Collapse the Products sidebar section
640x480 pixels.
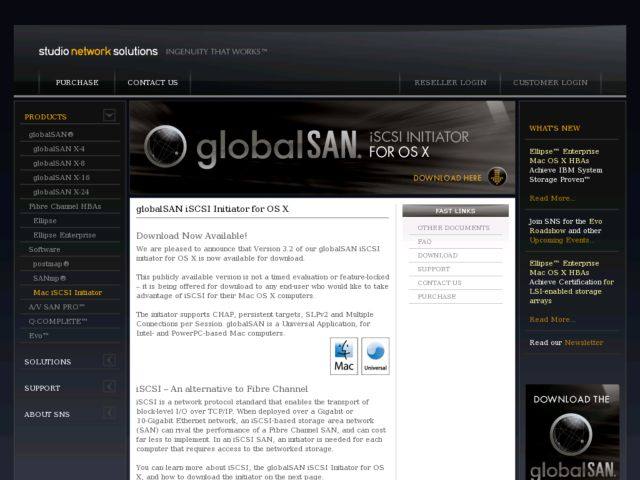click(109, 116)
